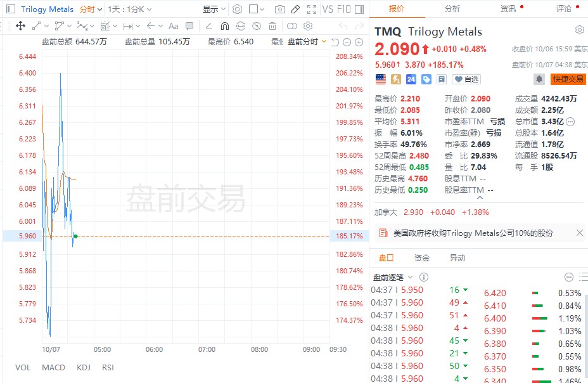Switch to the 评论 tab
Image resolution: width=588 pixels, height=383 pixels.
[x=564, y=9]
